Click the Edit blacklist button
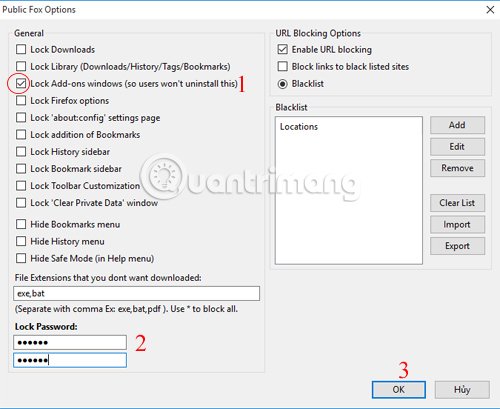Image resolution: width=500 pixels, height=409 pixels. tap(457, 147)
